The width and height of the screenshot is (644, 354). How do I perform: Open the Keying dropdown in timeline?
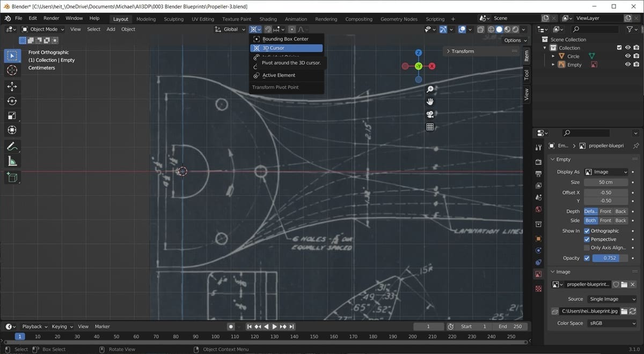coord(62,326)
